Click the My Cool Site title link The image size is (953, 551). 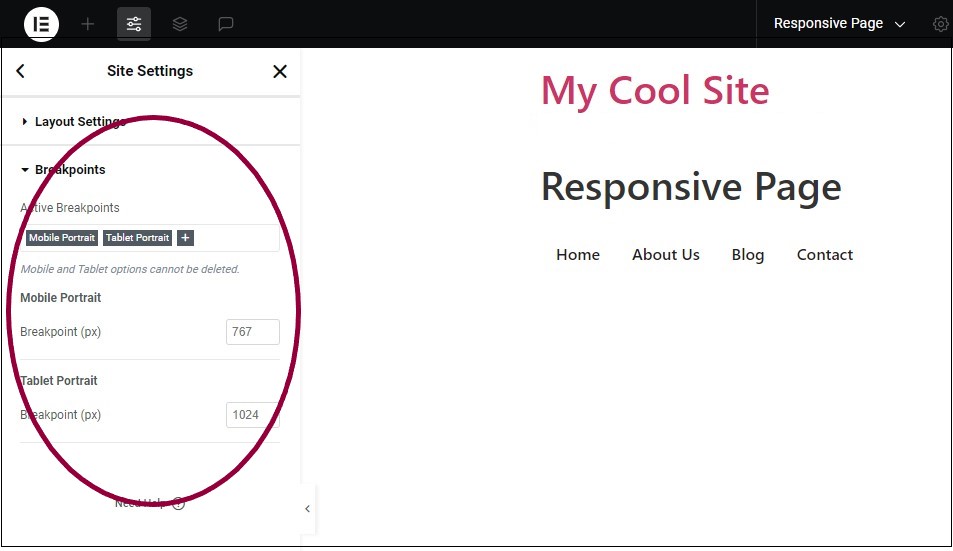pos(655,91)
